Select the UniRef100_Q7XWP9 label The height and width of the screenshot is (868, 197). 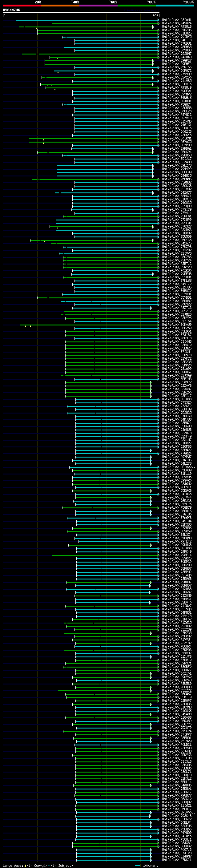(x=176, y=220)
